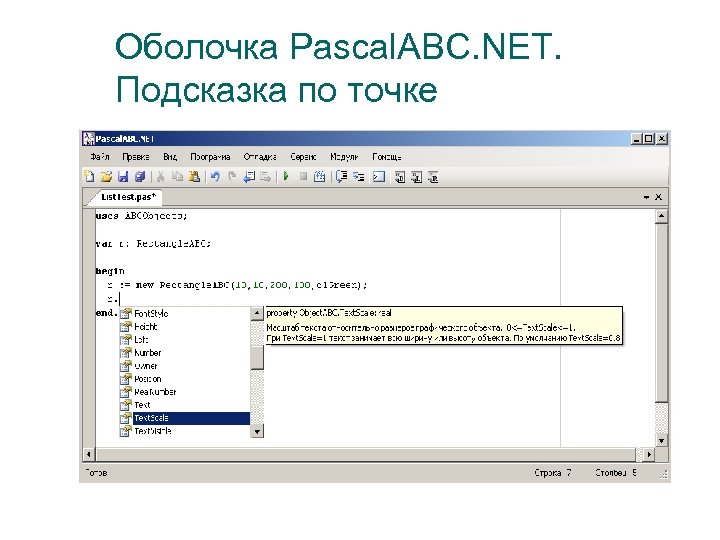Screen dimensions: 720x540
Task: Click the step over debug icon
Action: click(x=341, y=176)
